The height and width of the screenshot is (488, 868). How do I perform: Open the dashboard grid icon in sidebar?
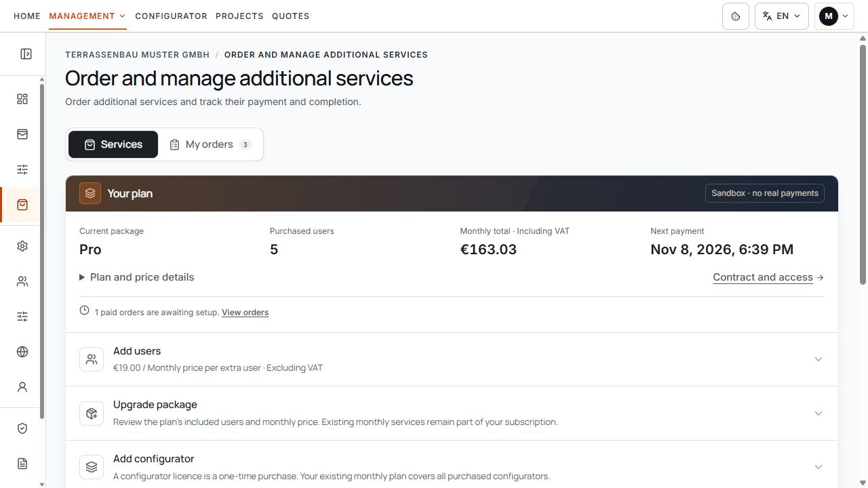[22, 99]
